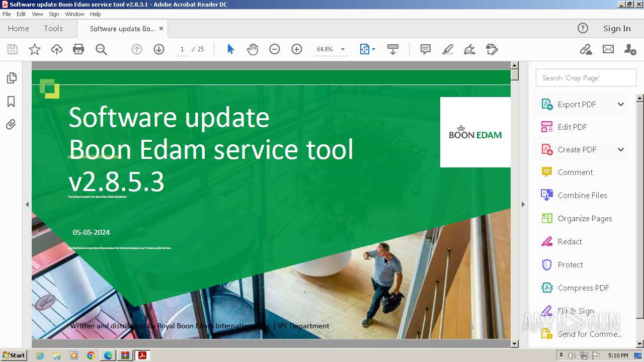The height and width of the screenshot is (362, 644).
Task: Click the system tray volume icon
Action: 572,355
